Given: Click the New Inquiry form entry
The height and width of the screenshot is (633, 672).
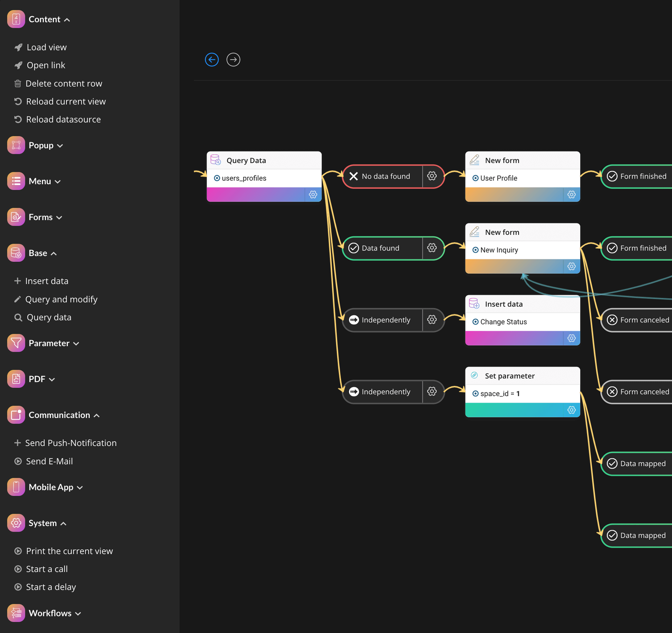Looking at the screenshot, I should tap(495, 250).
